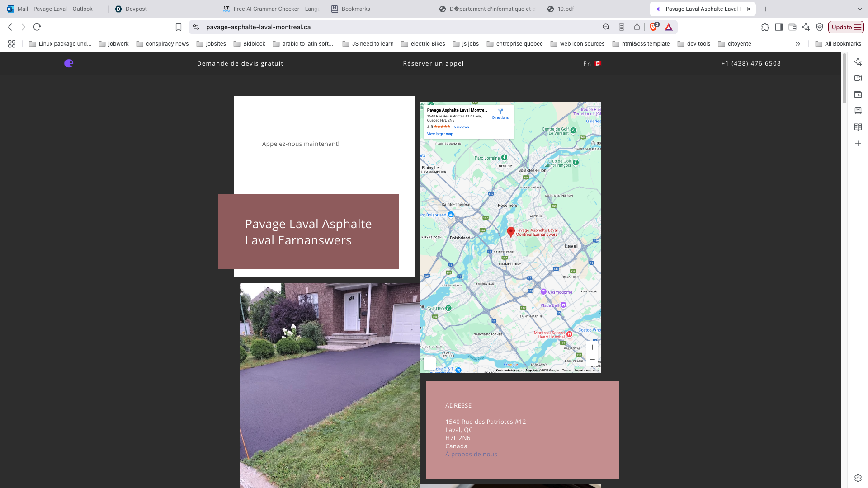Screen dimensions: 868x488
Task: Open the Update menu button
Action: pos(846,27)
